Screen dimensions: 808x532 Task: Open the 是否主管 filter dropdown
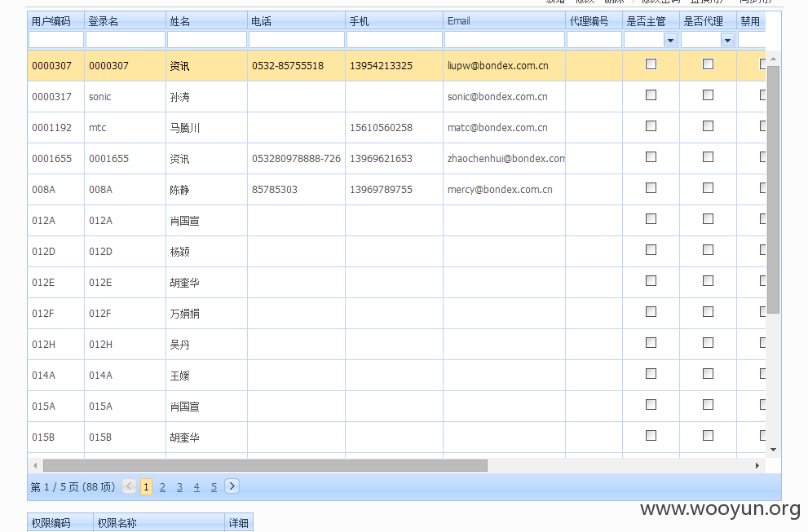tap(670, 40)
